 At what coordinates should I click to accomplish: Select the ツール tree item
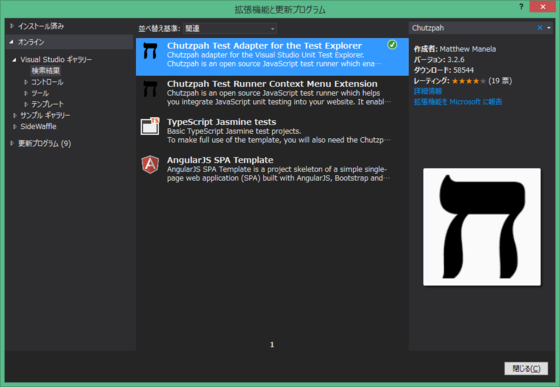(40, 93)
